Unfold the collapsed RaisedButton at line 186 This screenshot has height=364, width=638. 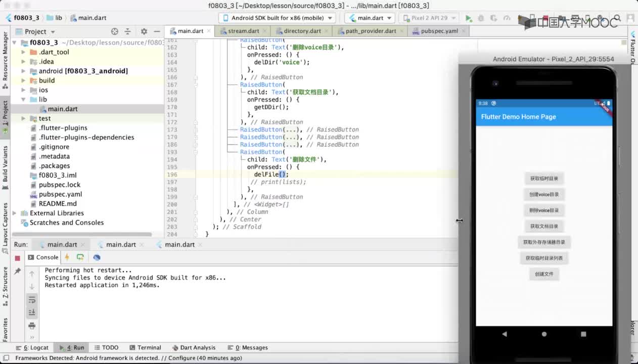tap(195, 145)
